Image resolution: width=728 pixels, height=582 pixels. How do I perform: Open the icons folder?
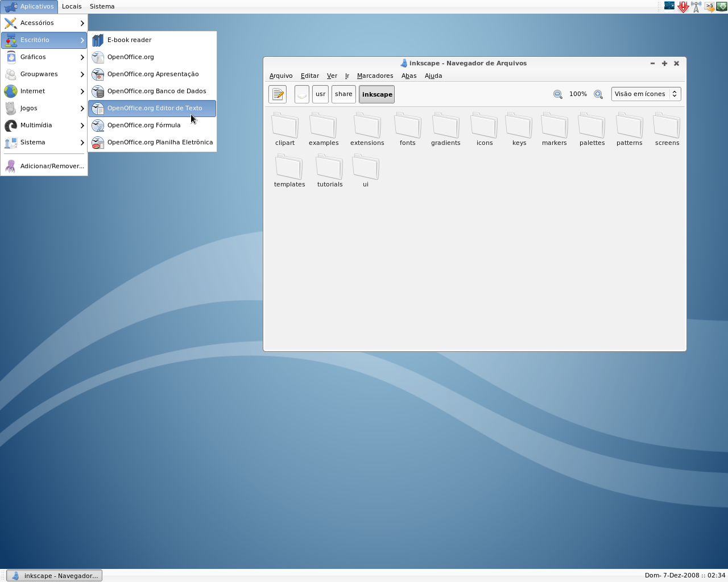point(485,129)
